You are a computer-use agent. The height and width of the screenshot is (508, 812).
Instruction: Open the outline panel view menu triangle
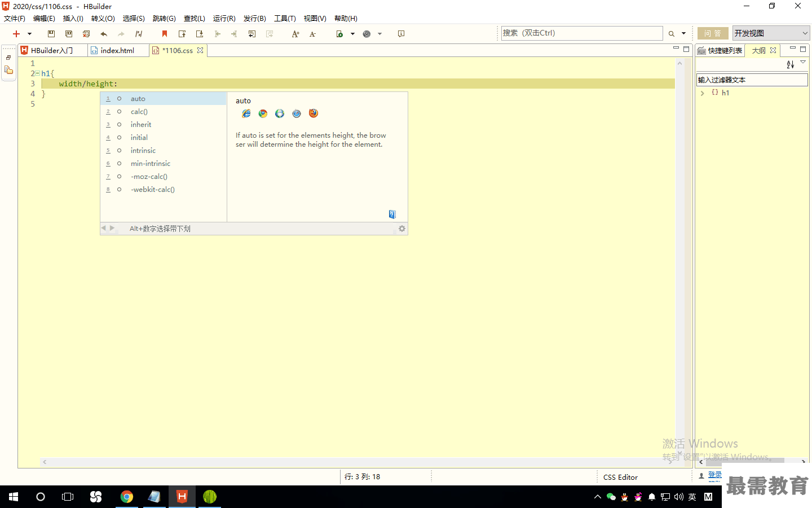coord(803,62)
